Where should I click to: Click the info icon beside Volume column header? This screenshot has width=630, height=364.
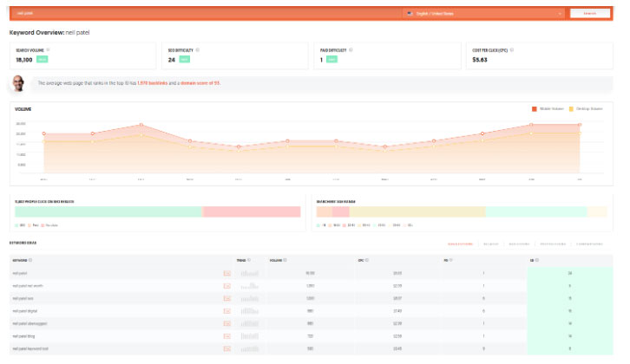[x=285, y=260]
